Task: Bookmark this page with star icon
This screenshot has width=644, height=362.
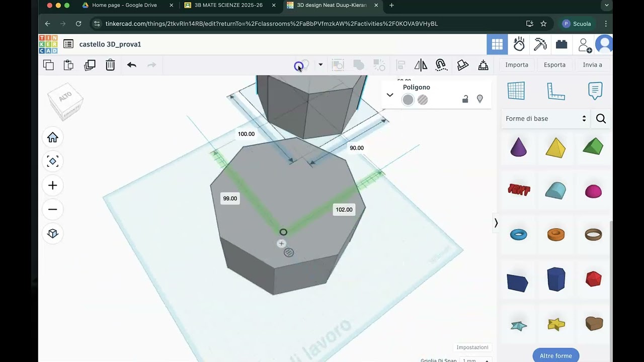Action: point(543,24)
